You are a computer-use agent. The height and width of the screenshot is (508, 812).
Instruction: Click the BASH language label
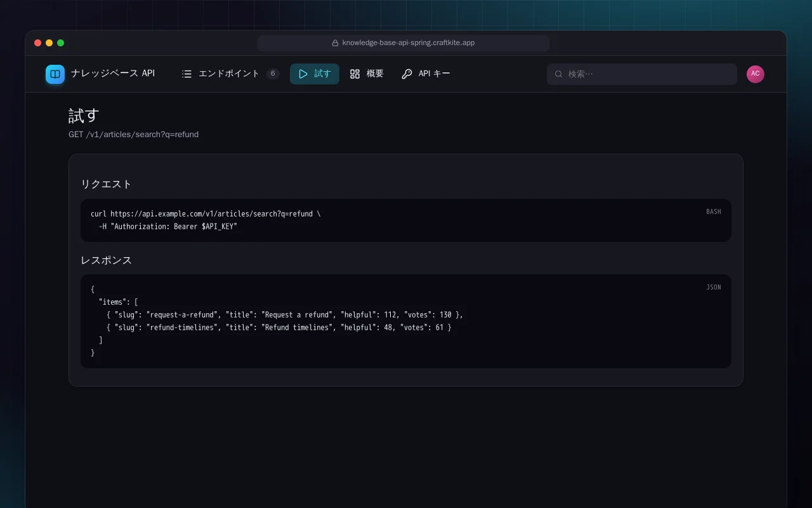pos(714,212)
